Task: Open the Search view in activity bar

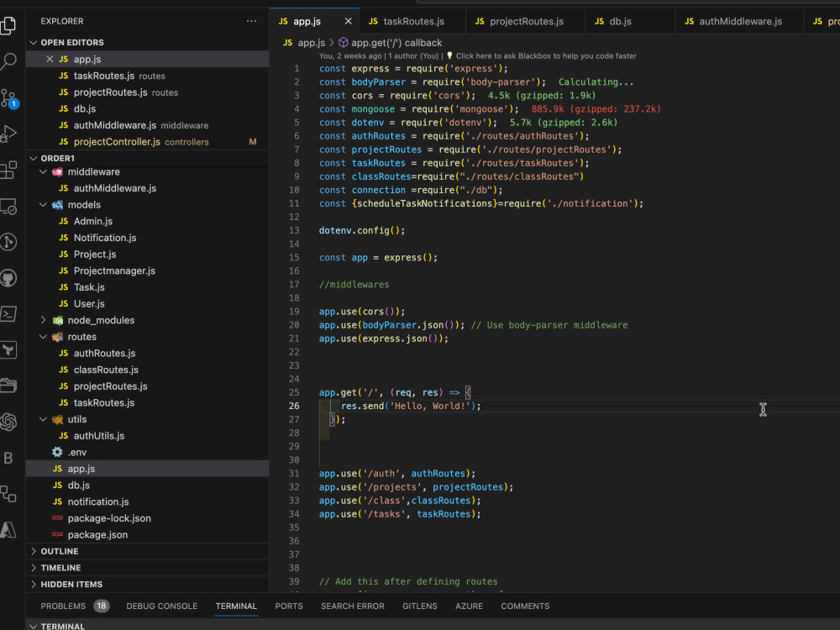Action: (8, 61)
